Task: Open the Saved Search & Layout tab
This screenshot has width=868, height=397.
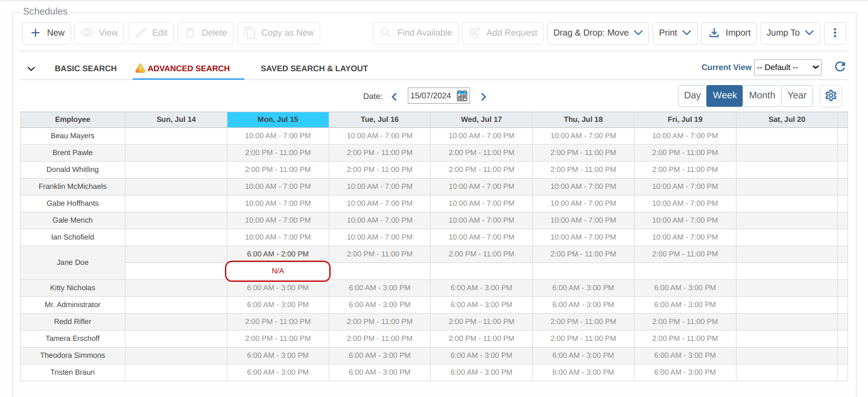Action: (314, 69)
